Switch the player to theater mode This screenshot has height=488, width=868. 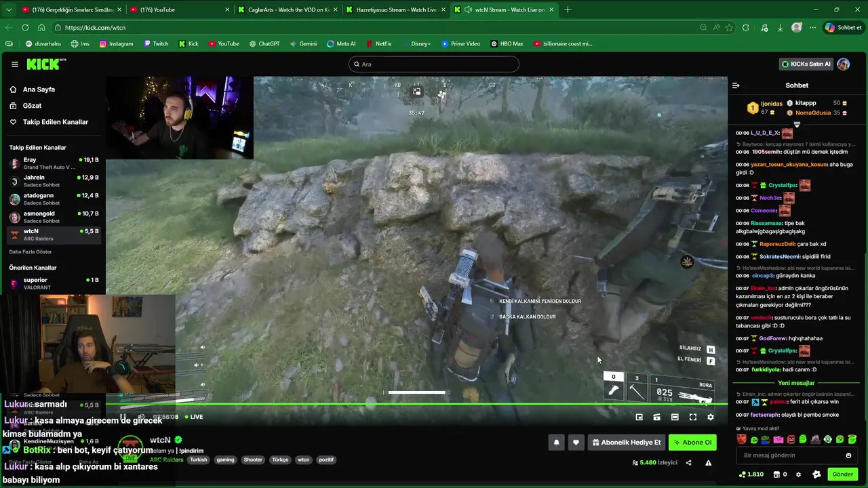[674, 418]
